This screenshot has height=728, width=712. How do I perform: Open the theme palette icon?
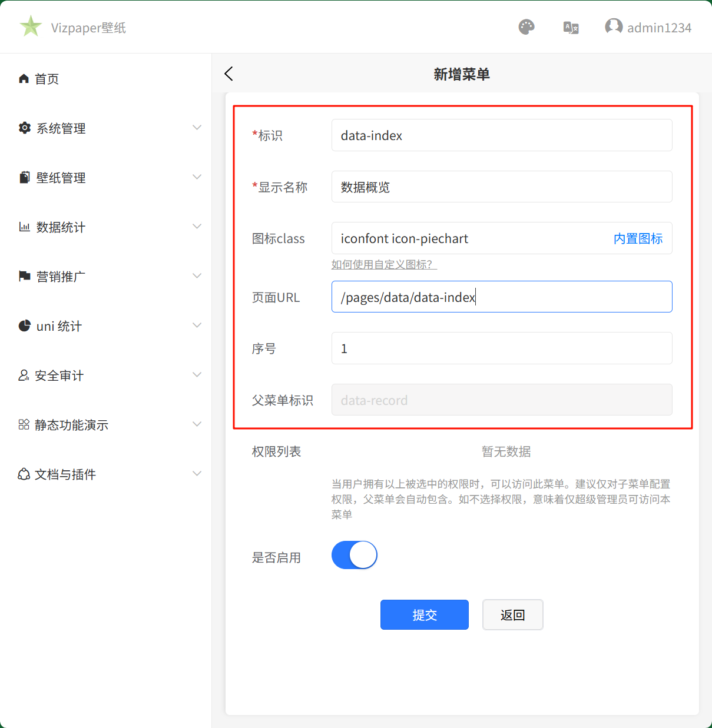tap(526, 27)
